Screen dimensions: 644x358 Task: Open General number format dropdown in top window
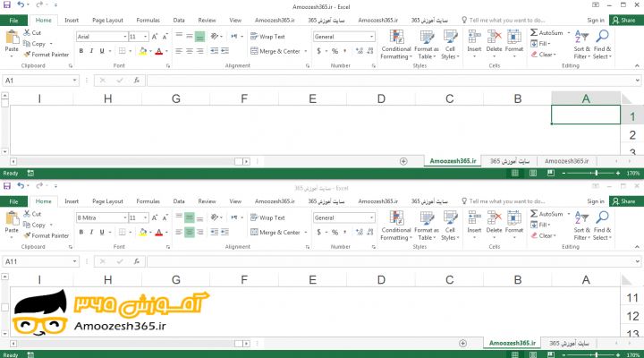372,37
